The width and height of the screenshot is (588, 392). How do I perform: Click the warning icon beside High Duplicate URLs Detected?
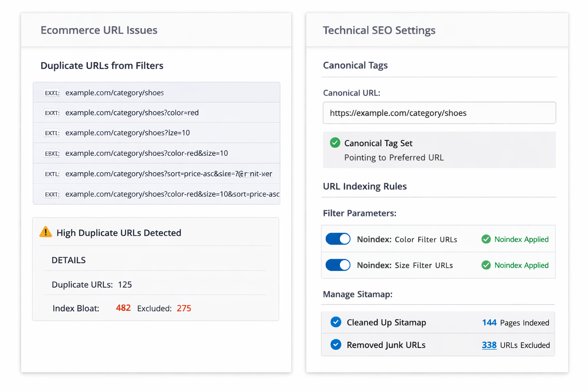click(x=46, y=232)
